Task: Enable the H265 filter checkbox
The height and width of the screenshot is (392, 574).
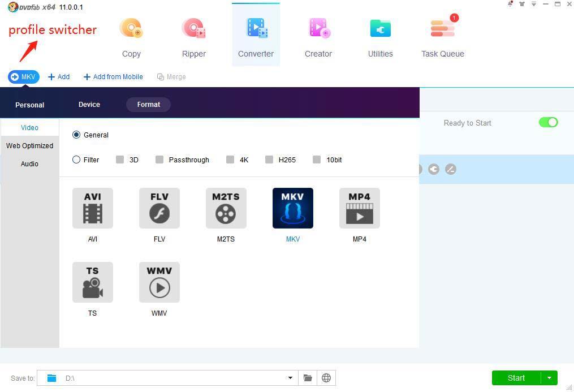Action: pos(269,160)
